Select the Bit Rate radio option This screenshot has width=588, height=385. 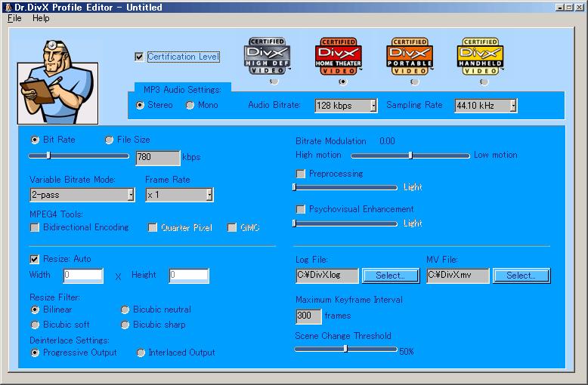35,140
